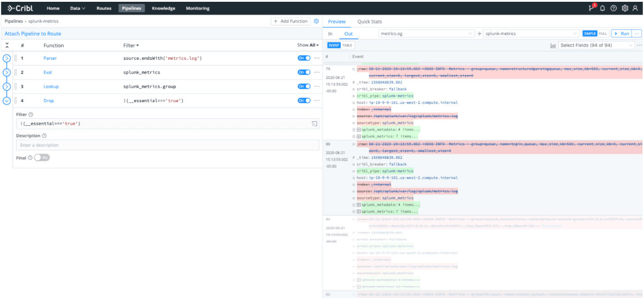644x298 pixels.
Task: Open the options menu for Parser row
Action: pyautogui.click(x=317, y=58)
